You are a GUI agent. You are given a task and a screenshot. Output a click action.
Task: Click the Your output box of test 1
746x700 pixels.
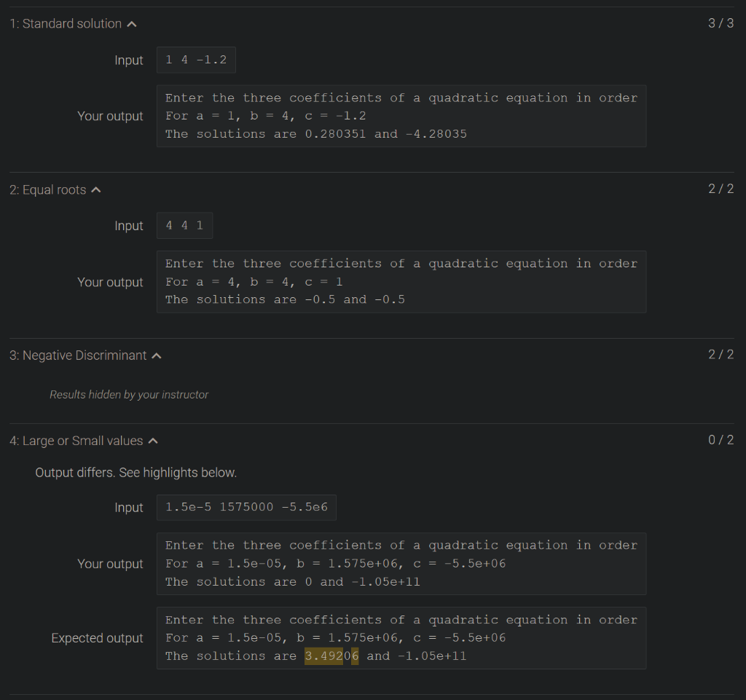pyautogui.click(x=401, y=116)
